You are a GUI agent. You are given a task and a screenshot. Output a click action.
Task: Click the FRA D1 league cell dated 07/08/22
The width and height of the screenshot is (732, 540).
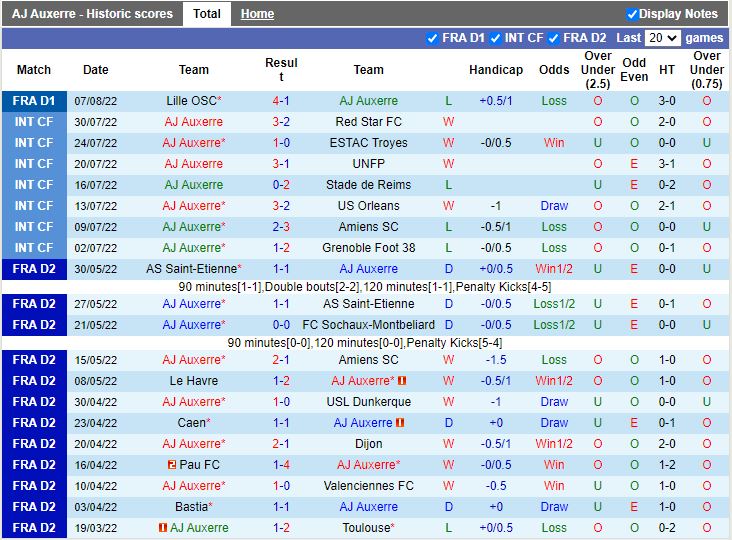(x=34, y=101)
